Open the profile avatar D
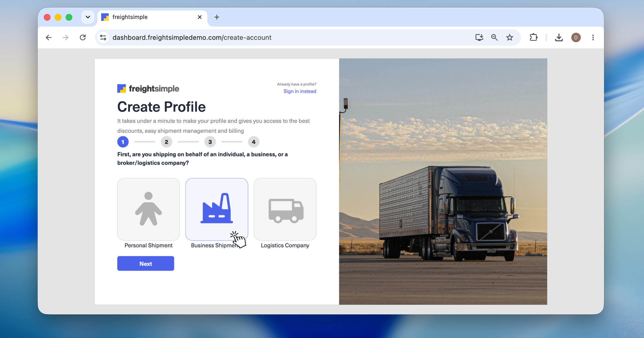This screenshot has height=338, width=644. [576, 38]
